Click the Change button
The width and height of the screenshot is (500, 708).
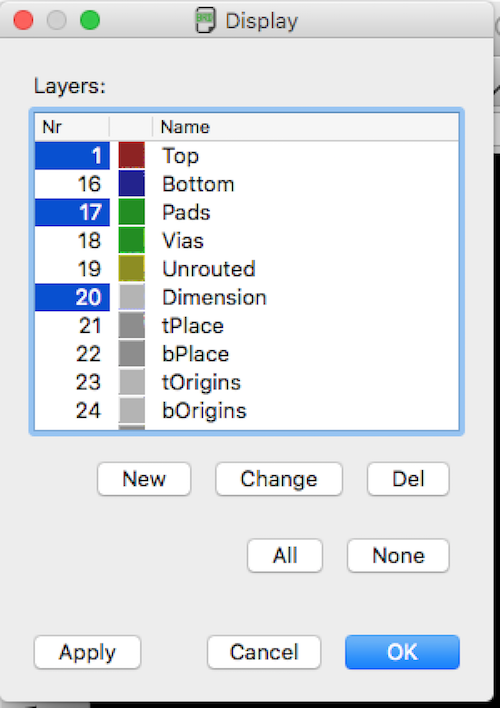tap(279, 479)
